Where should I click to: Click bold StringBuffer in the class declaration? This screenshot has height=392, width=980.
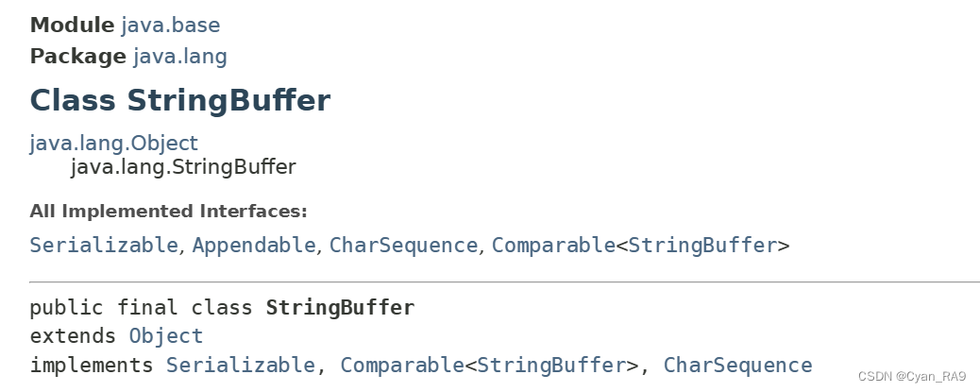point(340,308)
